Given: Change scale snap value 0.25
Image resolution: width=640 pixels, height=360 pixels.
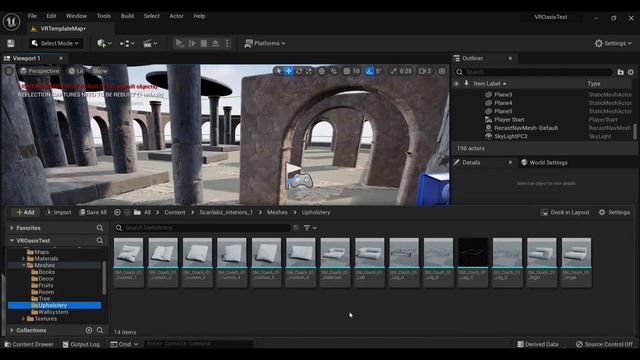Looking at the screenshot, I should click(x=405, y=71).
